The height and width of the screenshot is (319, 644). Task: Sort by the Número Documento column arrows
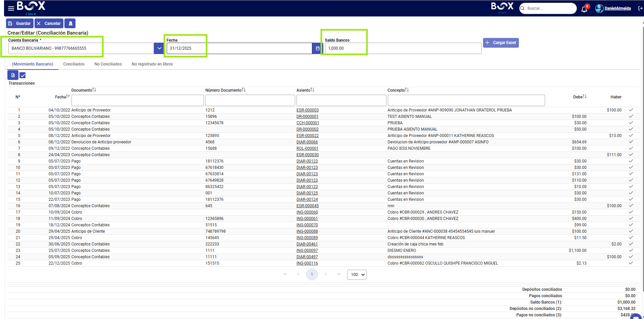click(x=244, y=90)
